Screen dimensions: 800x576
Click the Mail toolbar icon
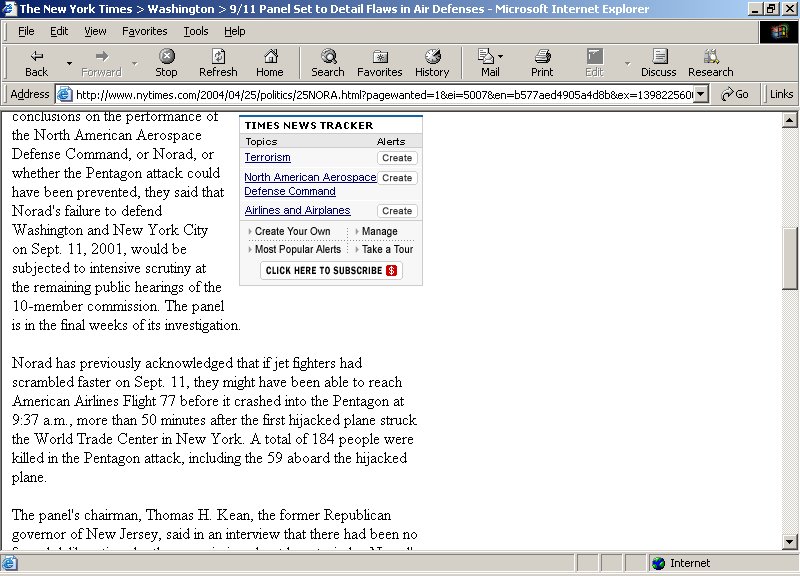tap(486, 56)
